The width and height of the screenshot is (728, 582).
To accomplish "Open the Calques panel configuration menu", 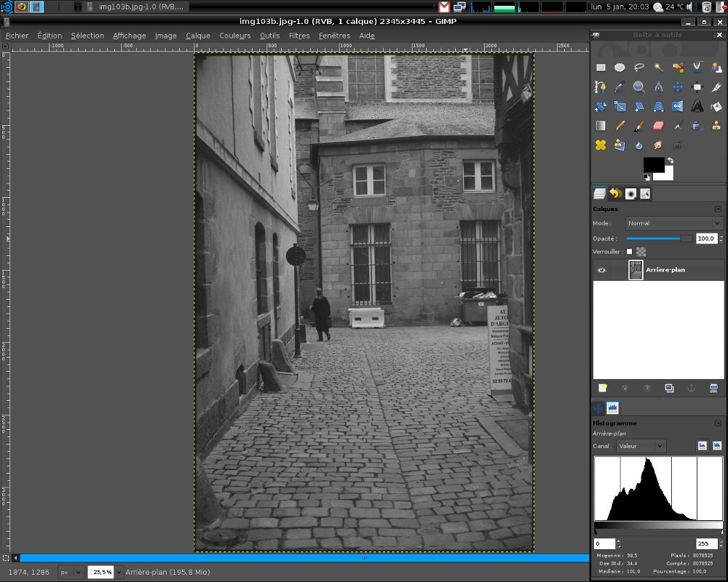I will click(718, 210).
